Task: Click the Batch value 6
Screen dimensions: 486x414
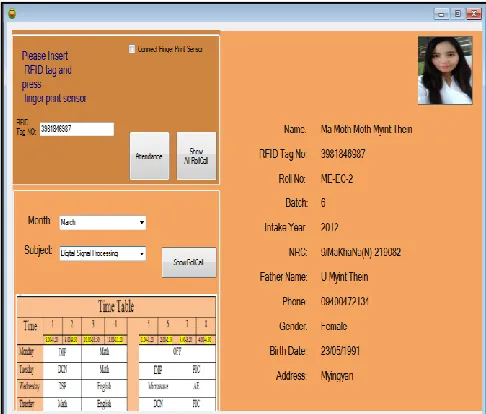Action: [323, 203]
